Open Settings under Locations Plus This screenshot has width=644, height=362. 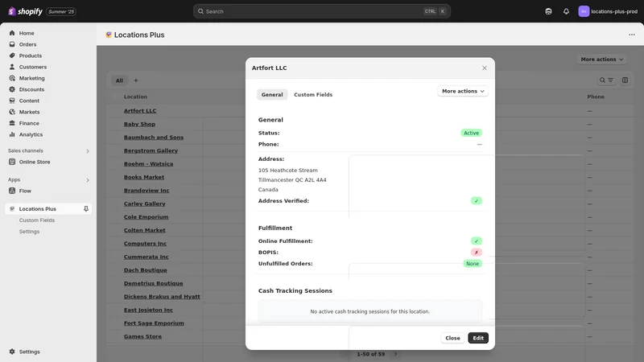coord(29,232)
